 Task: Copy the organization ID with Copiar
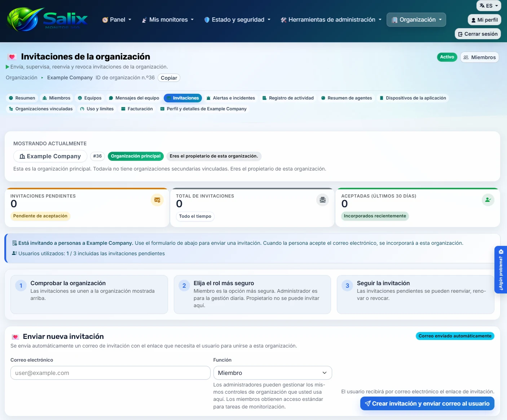169,78
